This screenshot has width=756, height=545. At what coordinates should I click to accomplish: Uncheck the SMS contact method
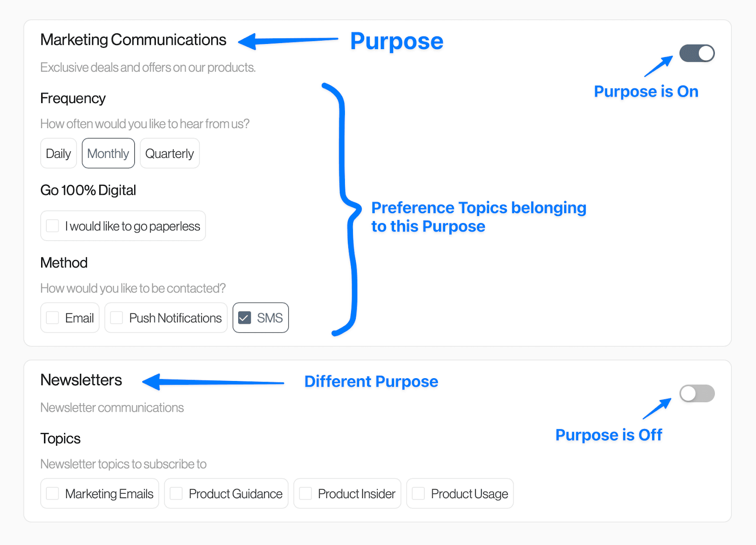pyautogui.click(x=244, y=318)
